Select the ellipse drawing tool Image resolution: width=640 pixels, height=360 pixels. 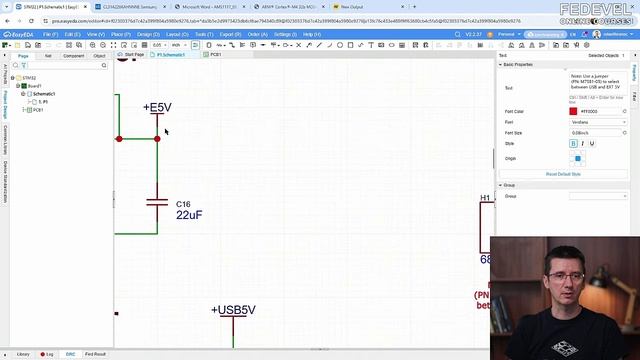tap(391, 45)
